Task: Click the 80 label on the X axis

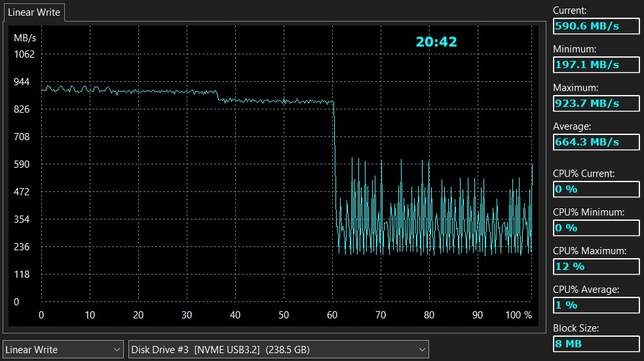Action: [x=428, y=315]
